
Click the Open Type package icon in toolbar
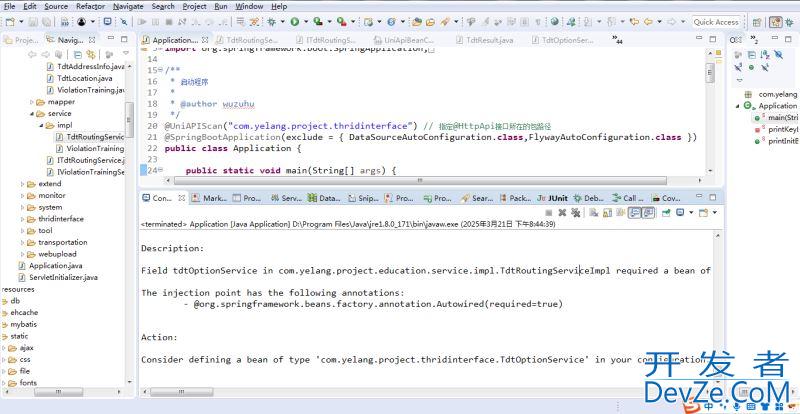click(x=417, y=22)
